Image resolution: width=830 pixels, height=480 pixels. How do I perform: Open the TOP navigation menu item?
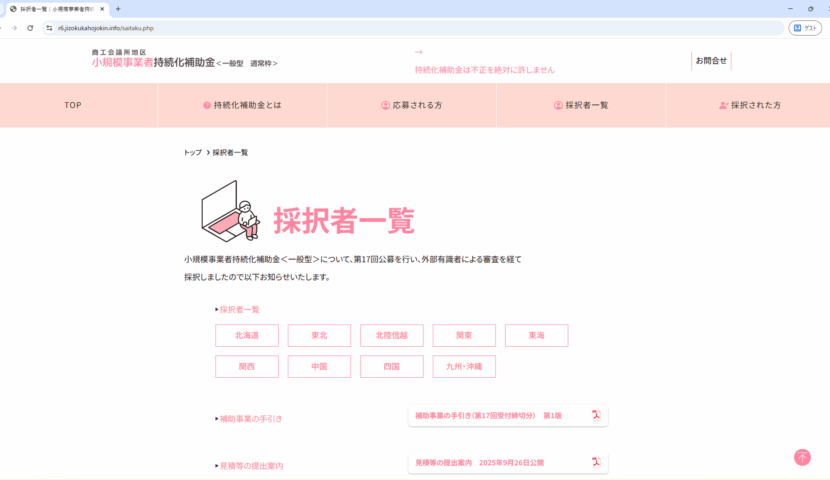pos(73,105)
